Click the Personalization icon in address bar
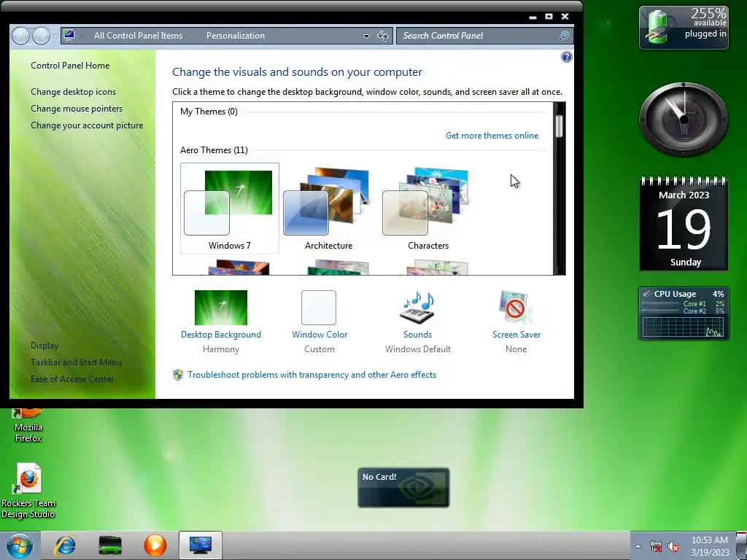Image resolution: width=747 pixels, height=560 pixels. point(69,35)
